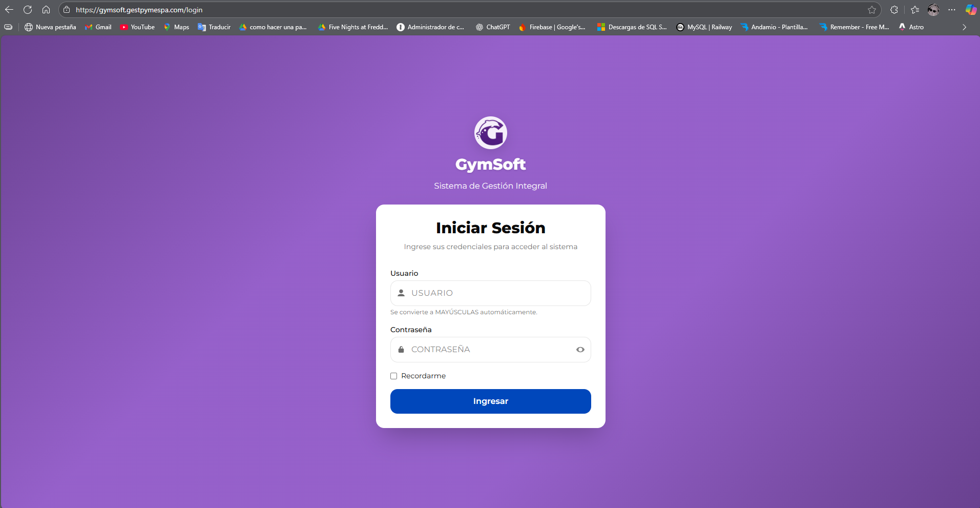Click the browser extensions icon
980x508 pixels.
tap(893, 10)
